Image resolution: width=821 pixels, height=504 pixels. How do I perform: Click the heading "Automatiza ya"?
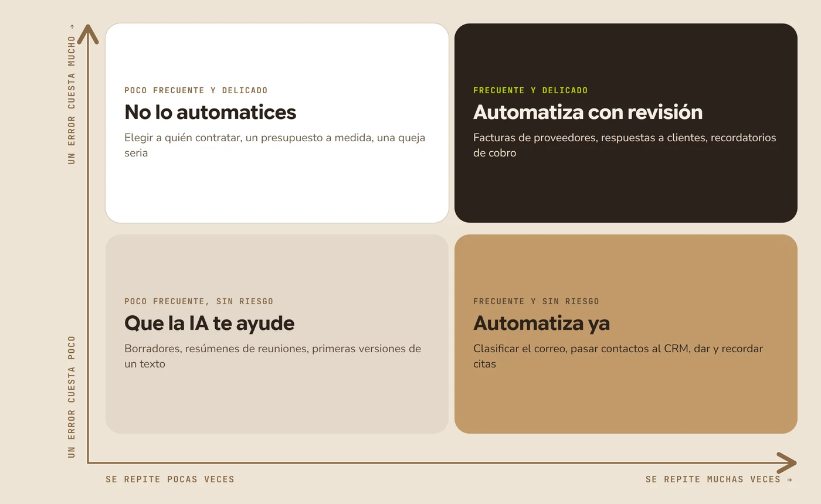tap(541, 323)
